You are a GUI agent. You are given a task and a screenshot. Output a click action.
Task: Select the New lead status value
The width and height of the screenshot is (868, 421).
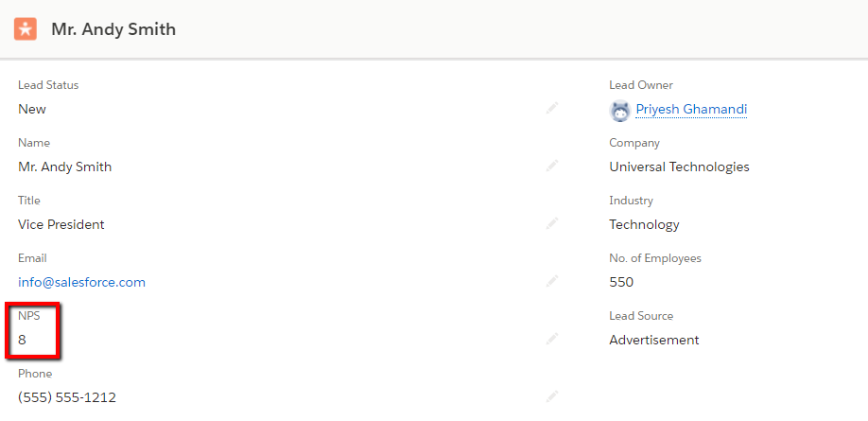click(x=32, y=109)
